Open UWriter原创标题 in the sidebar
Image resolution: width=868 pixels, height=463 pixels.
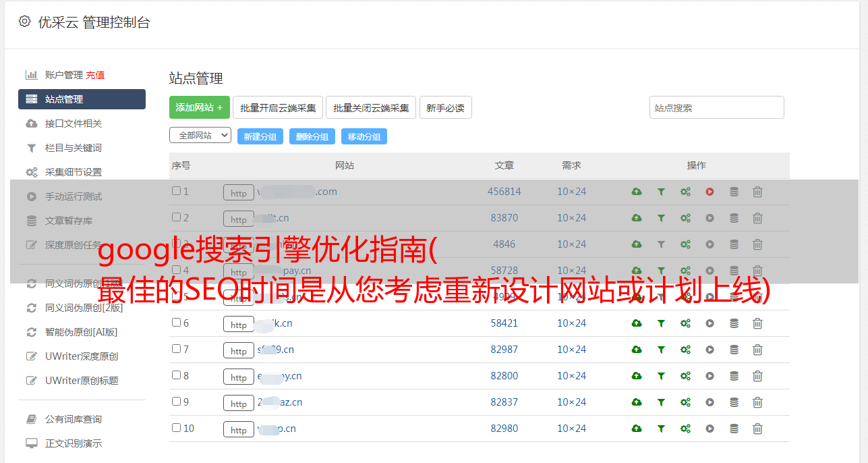point(82,381)
